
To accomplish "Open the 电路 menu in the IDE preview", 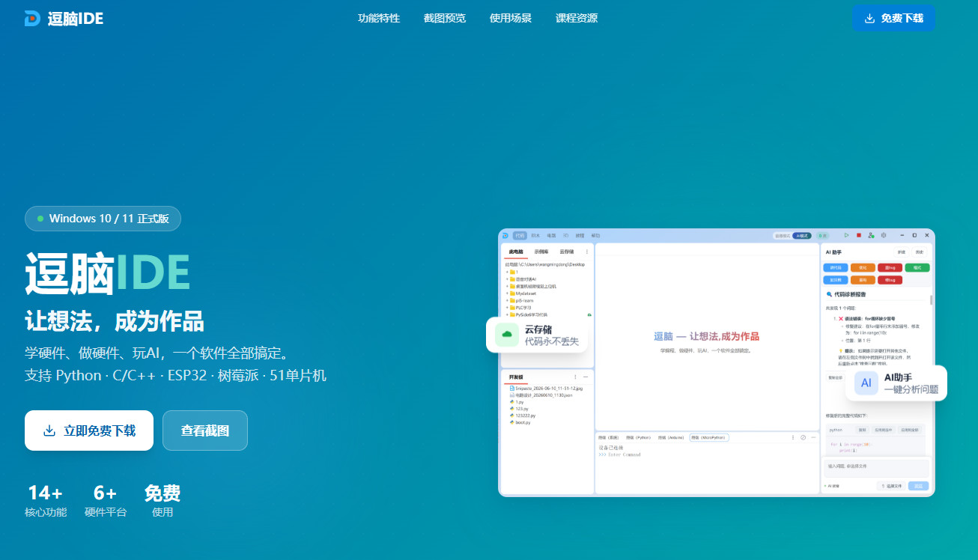I will tap(551, 235).
